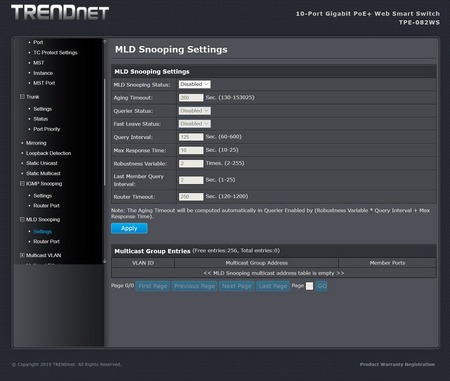
Task: Open Product Warranty Registration link
Action: pos(397,364)
